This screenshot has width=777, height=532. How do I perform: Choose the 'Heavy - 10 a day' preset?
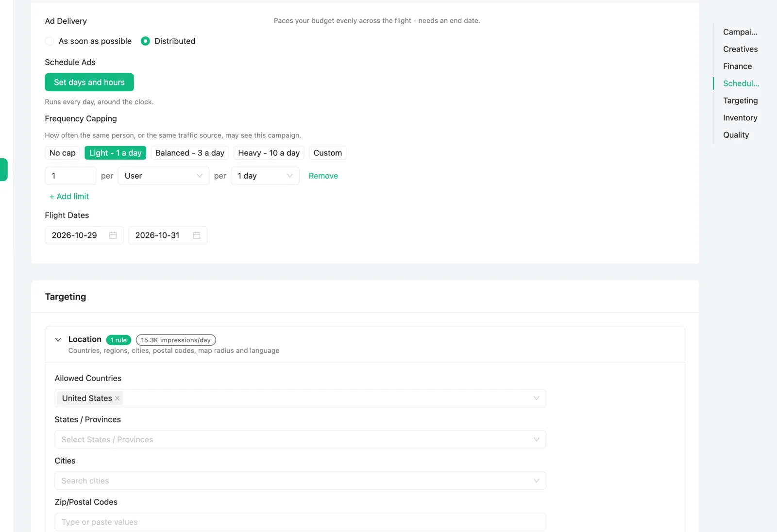click(269, 153)
